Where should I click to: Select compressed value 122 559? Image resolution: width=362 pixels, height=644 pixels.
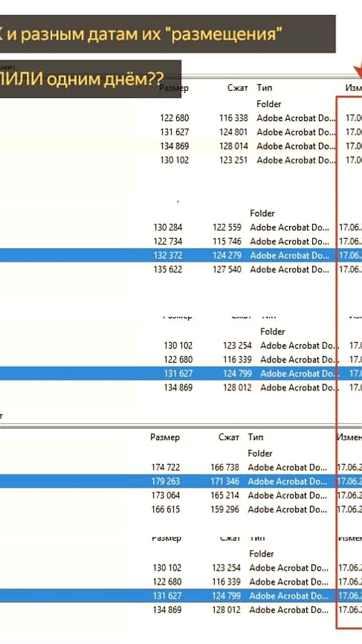227,227
